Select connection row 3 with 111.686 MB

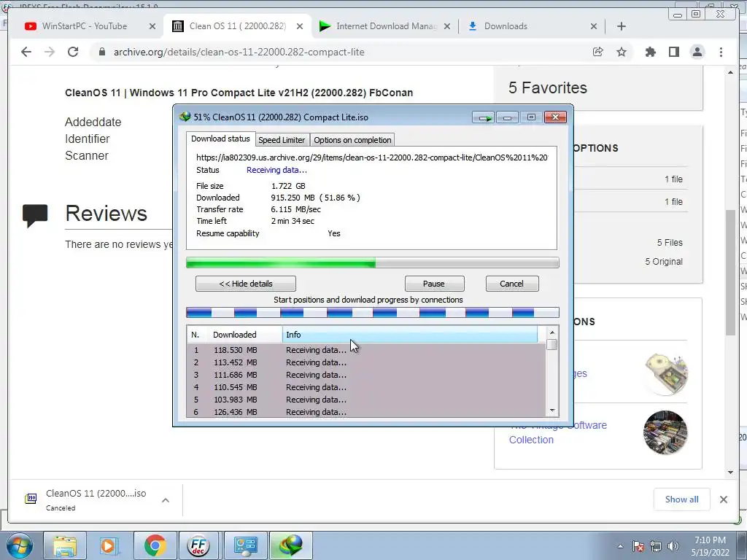tap(366, 375)
